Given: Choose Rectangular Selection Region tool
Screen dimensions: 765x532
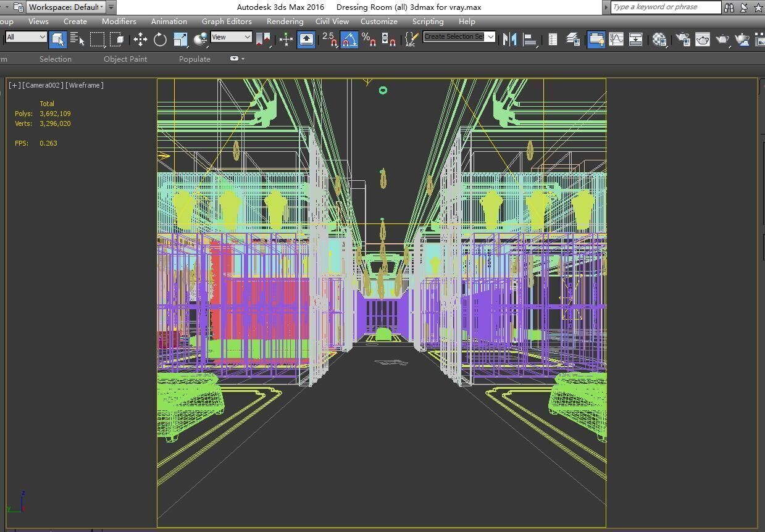Looking at the screenshot, I should pos(98,39).
